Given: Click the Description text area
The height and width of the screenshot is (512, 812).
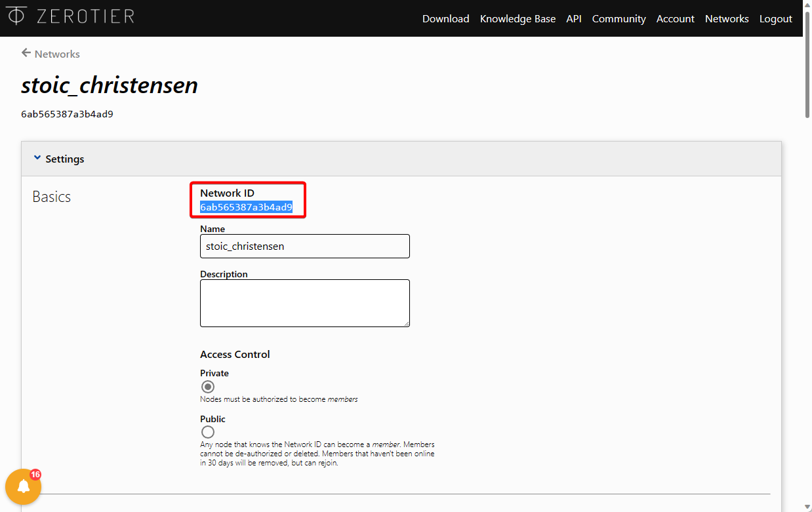Looking at the screenshot, I should [x=305, y=303].
